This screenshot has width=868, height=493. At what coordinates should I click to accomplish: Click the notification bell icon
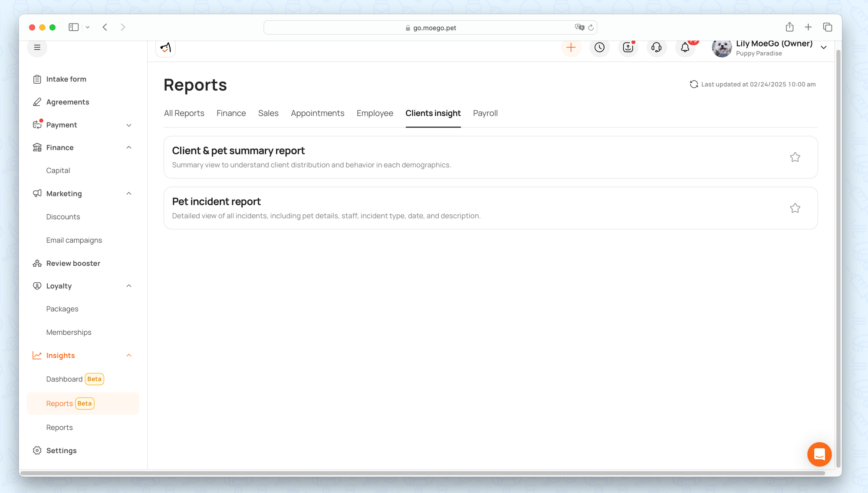pos(685,47)
